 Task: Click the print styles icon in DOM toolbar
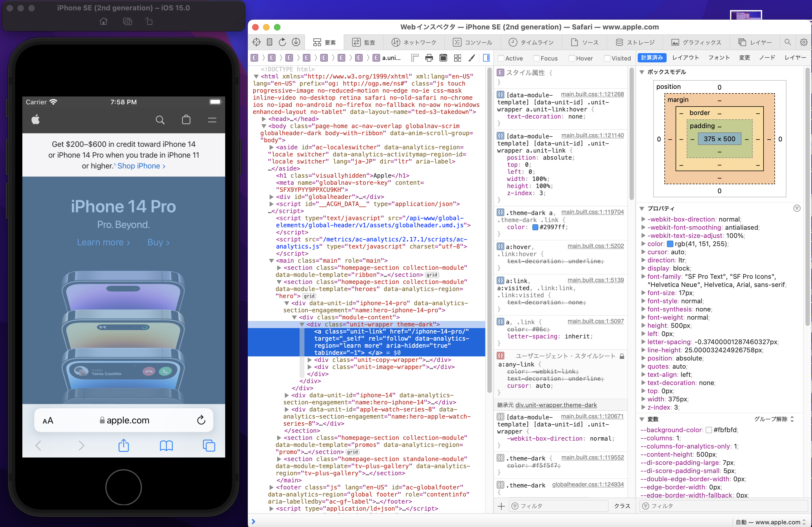point(429,58)
